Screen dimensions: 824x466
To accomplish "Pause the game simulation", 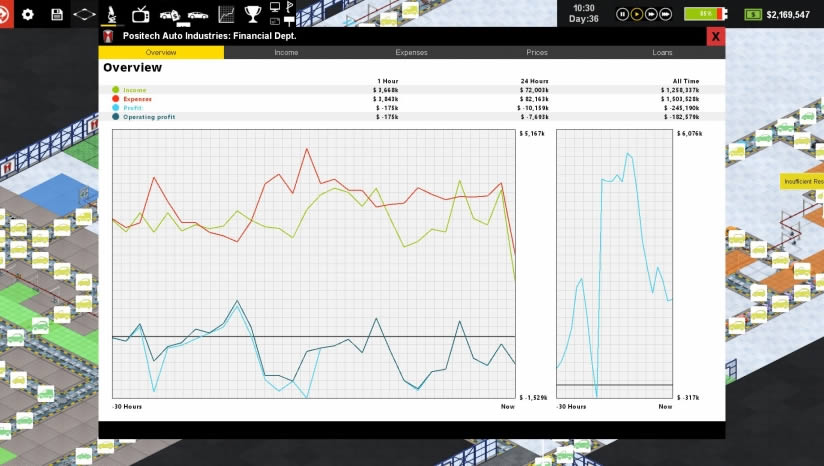I will click(x=622, y=14).
